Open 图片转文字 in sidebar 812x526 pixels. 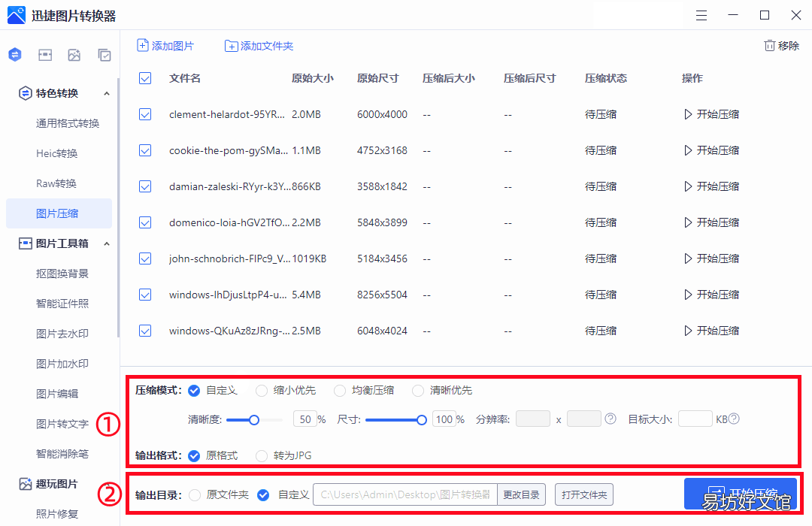[x=62, y=424]
